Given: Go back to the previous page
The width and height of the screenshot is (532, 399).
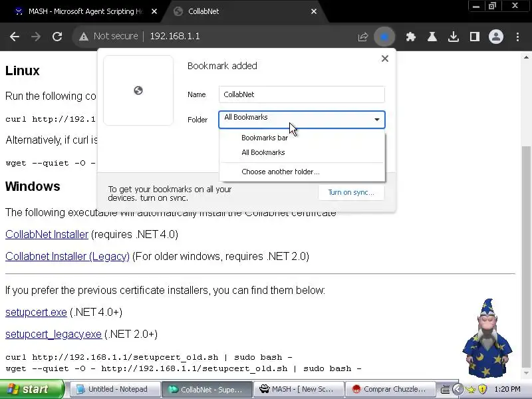Looking at the screenshot, I should click(x=14, y=37).
